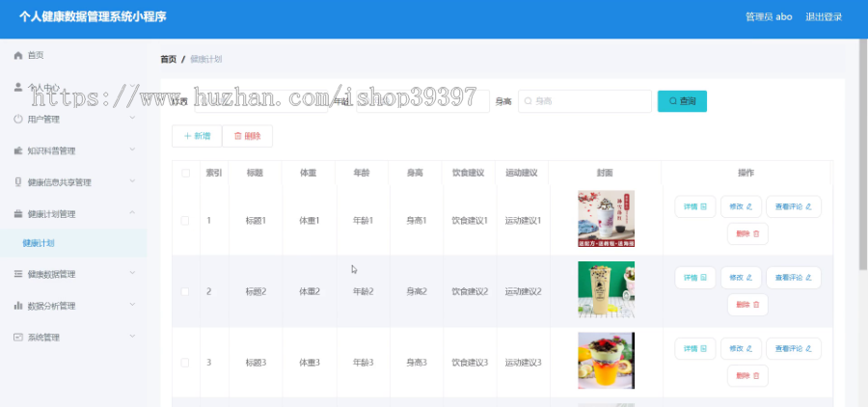Click the 身高 search input field
Image resolution: width=868 pixels, height=407 pixels.
tap(584, 101)
